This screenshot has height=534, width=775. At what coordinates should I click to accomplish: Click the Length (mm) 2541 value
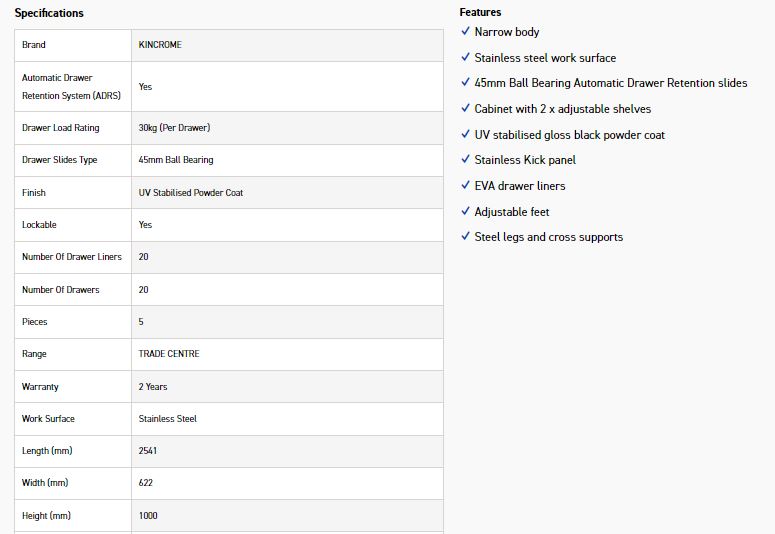point(147,451)
